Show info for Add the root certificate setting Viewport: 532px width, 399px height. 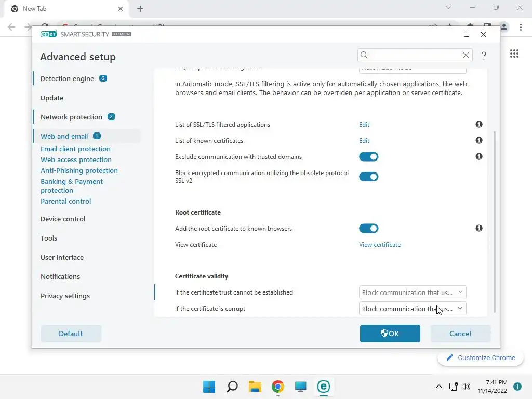[x=478, y=228]
